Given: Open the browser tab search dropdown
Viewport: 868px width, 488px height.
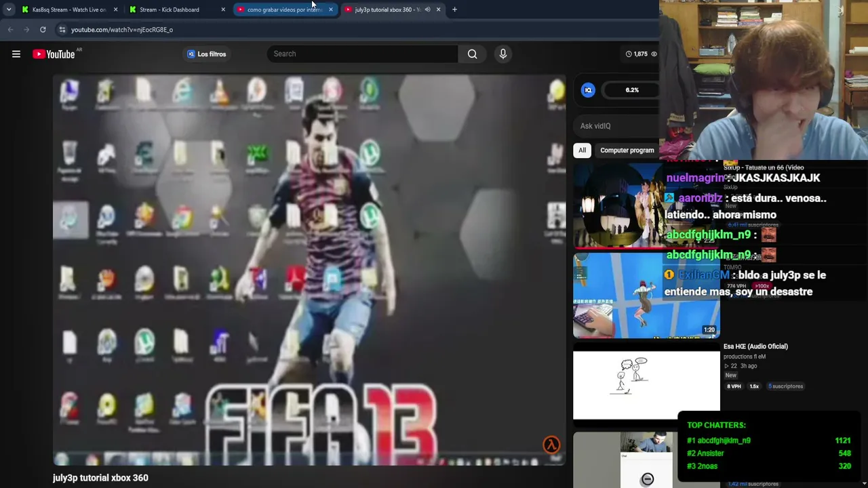Looking at the screenshot, I should coord(9,9).
